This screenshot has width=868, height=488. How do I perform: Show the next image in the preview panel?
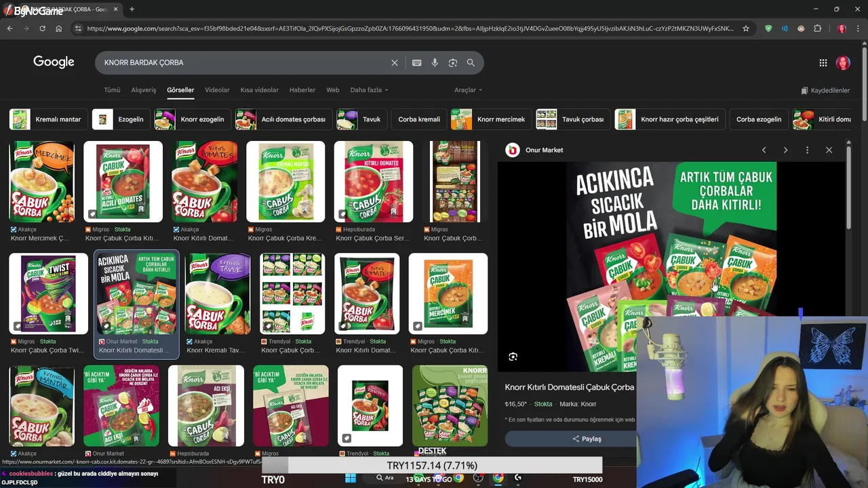(785, 150)
